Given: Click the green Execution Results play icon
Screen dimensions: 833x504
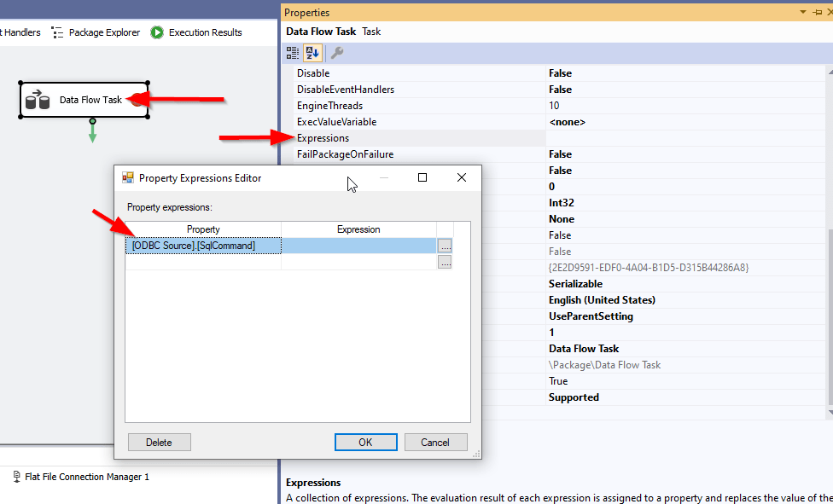Looking at the screenshot, I should pos(156,32).
